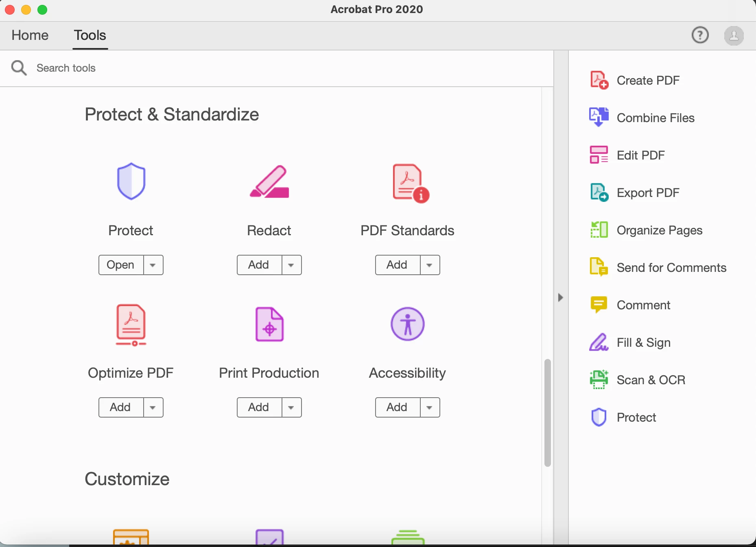Click the user account profile icon
Screen dimensions: 756x547
(734, 35)
